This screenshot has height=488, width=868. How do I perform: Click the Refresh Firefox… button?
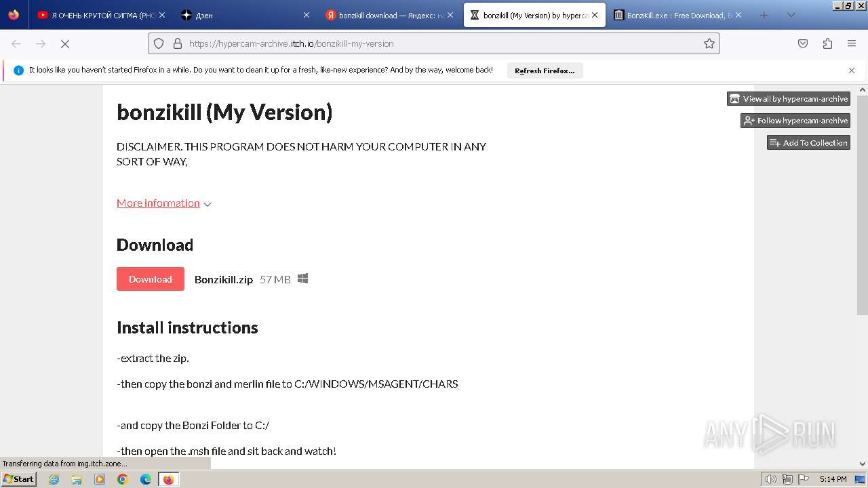pyautogui.click(x=545, y=70)
